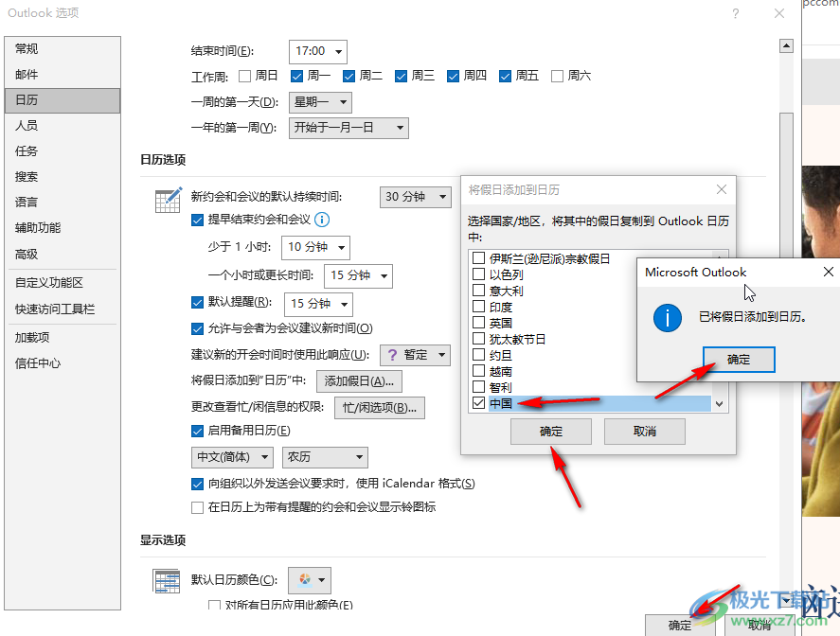Toggle 启用备用日历 checkbox
The height and width of the screenshot is (636, 840).
pos(197,431)
